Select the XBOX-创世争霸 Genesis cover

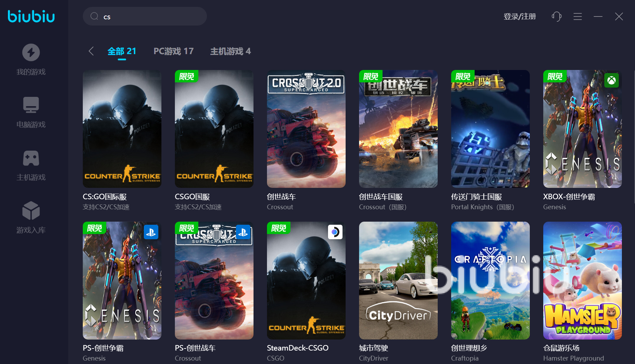[x=582, y=129]
